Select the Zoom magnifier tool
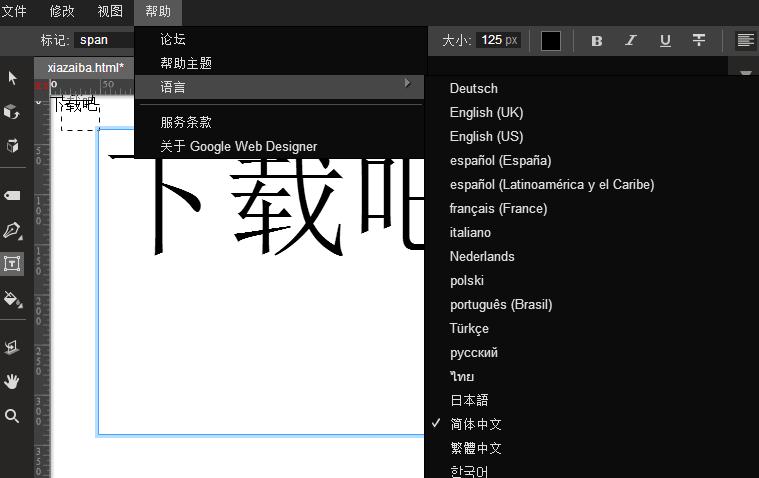The width and height of the screenshot is (759, 478). tap(13, 416)
